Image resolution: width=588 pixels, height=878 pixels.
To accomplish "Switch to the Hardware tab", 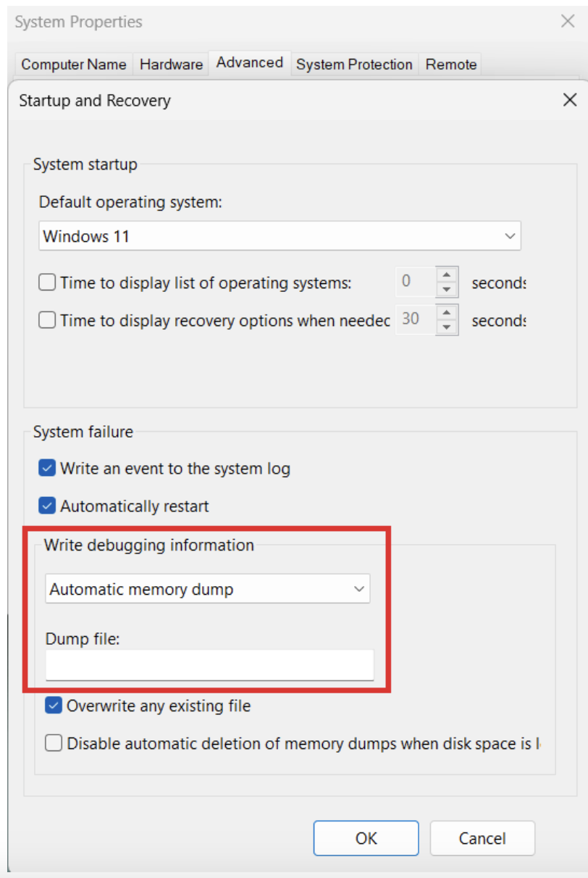I will (171, 64).
